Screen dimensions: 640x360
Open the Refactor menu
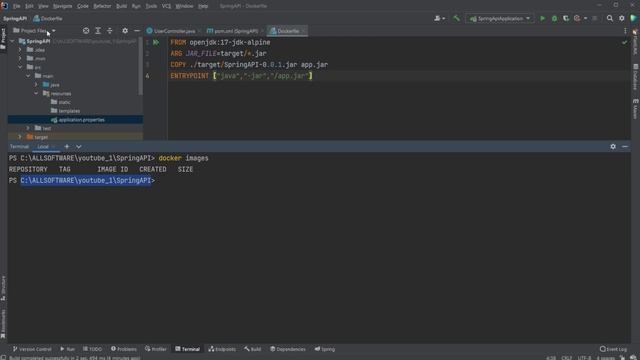[102, 6]
